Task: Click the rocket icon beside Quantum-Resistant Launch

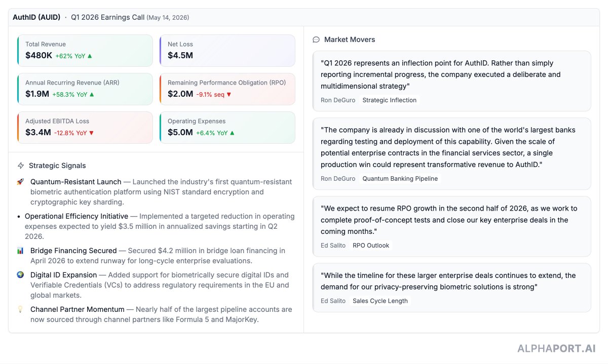Action: pos(20,182)
